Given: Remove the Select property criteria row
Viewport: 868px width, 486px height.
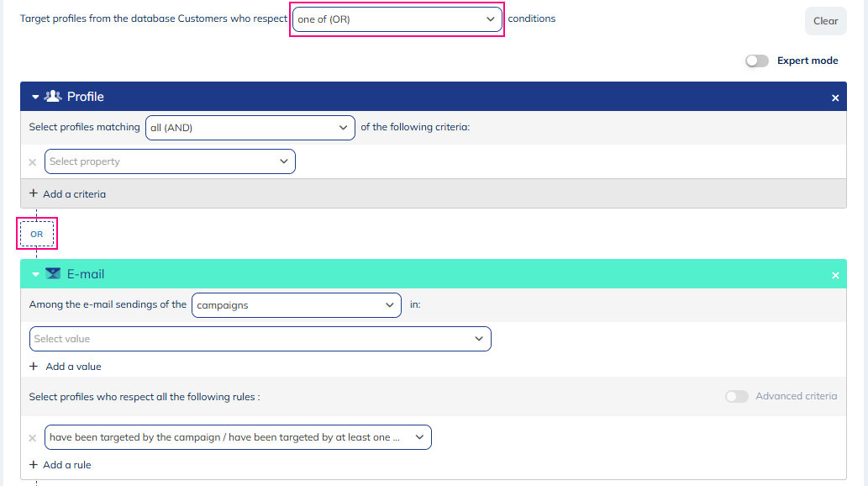Looking at the screenshot, I should 33,162.
